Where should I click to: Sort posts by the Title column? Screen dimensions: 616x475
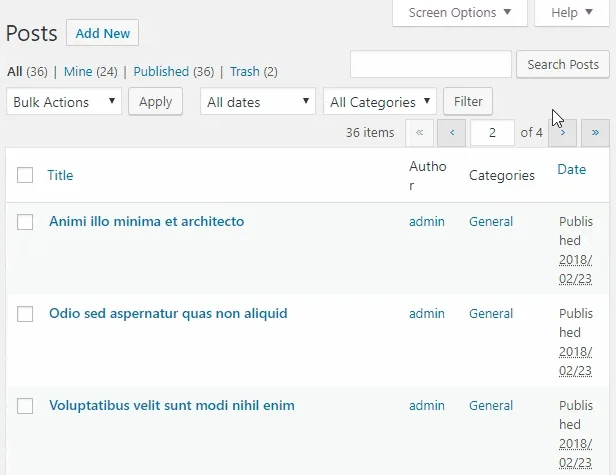pos(60,176)
